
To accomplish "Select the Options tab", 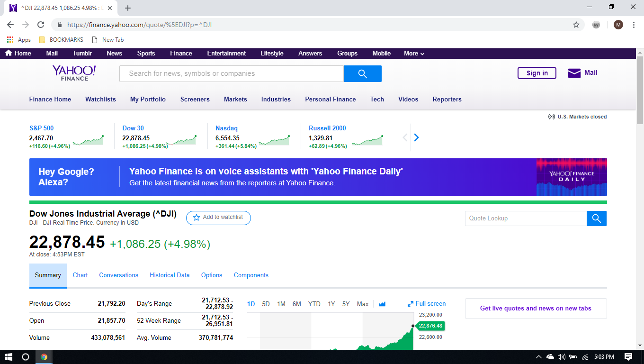I will [212, 275].
